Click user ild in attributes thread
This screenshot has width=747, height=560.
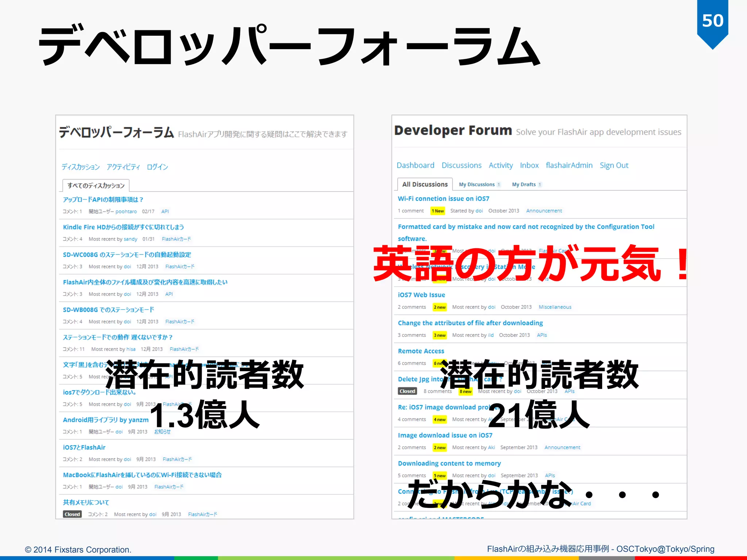click(491, 335)
